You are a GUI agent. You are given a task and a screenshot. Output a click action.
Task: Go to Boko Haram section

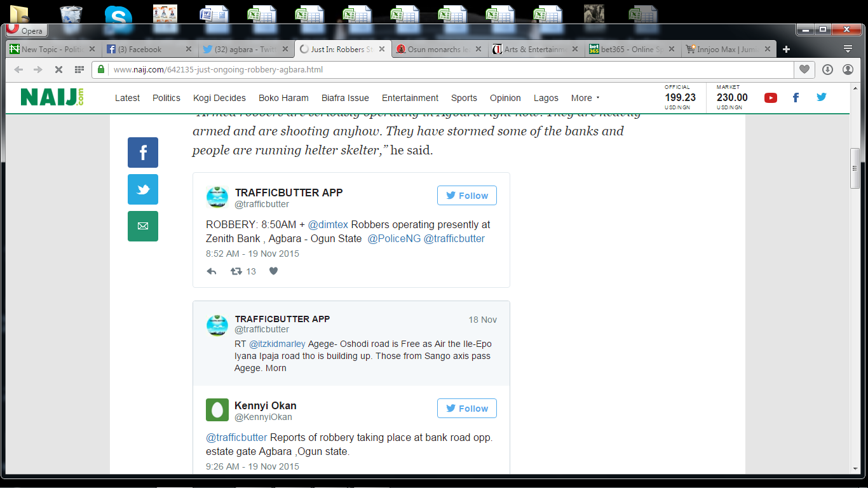click(283, 98)
